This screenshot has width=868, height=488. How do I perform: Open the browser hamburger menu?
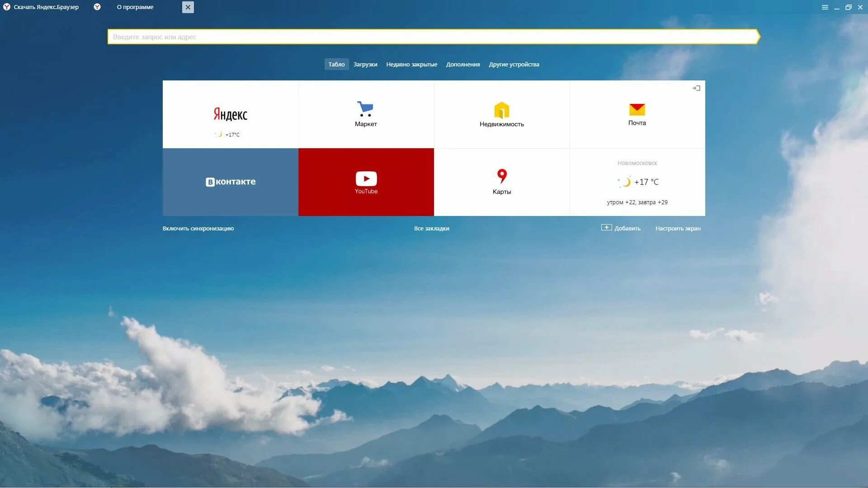click(x=825, y=7)
